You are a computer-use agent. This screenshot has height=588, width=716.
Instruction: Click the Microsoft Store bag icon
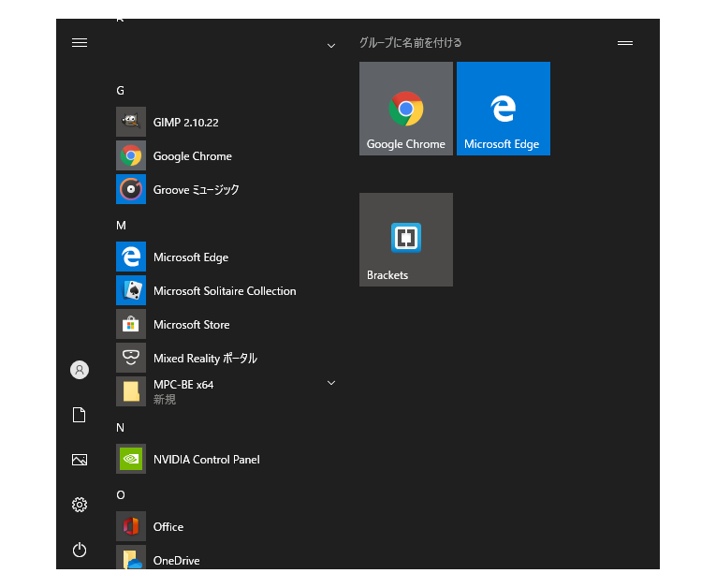click(x=131, y=324)
